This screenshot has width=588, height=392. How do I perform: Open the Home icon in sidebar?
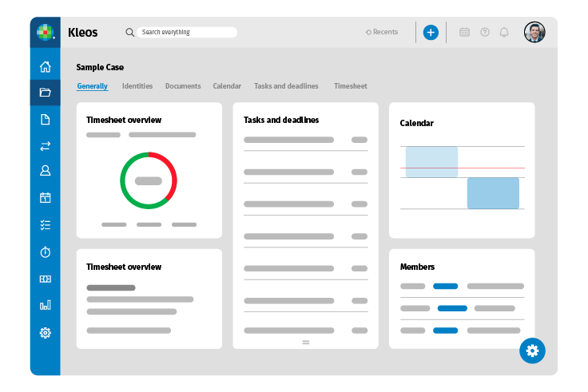coord(46,67)
